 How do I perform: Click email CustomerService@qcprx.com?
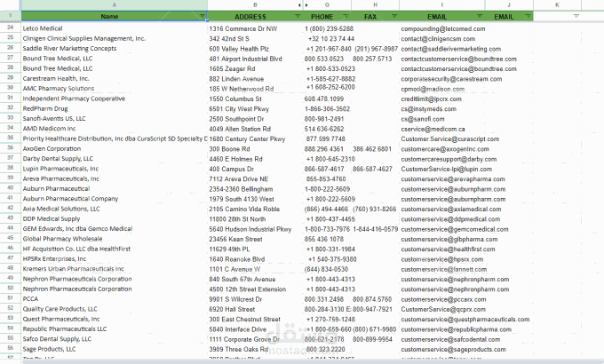pyautogui.click(x=441, y=309)
